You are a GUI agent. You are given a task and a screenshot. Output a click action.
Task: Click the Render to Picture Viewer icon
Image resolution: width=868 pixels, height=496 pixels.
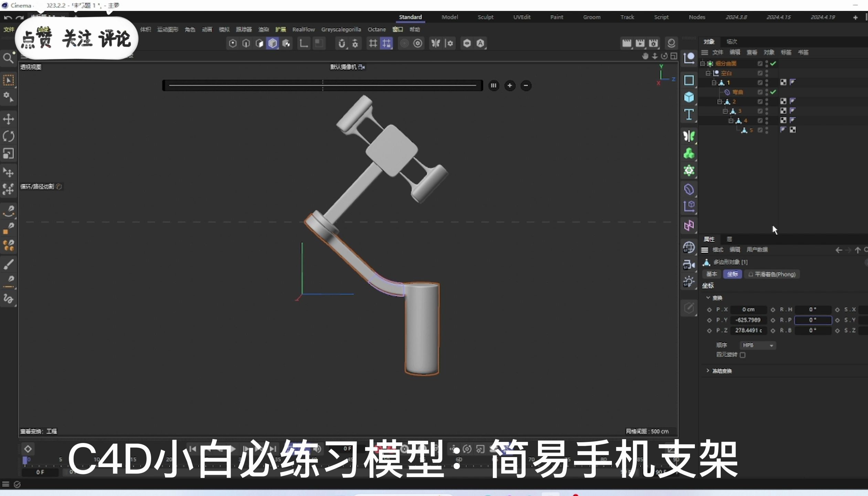(x=639, y=43)
